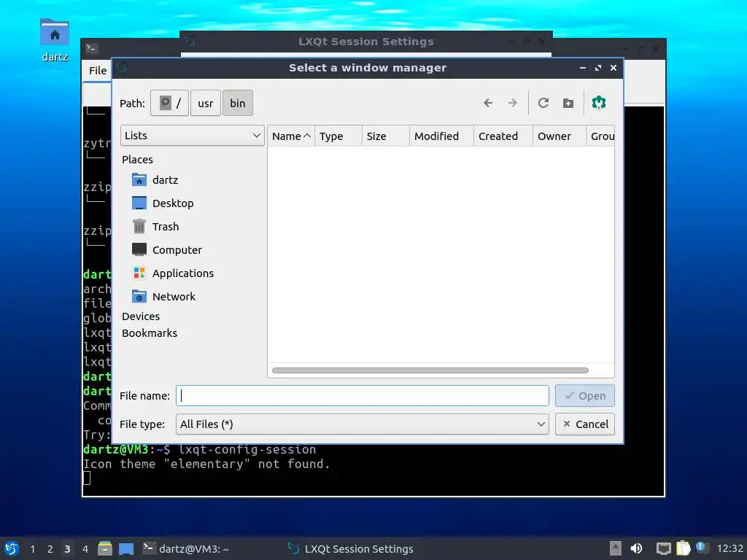Launch the file manager from the taskbar
The image size is (747, 560).
tap(105, 548)
